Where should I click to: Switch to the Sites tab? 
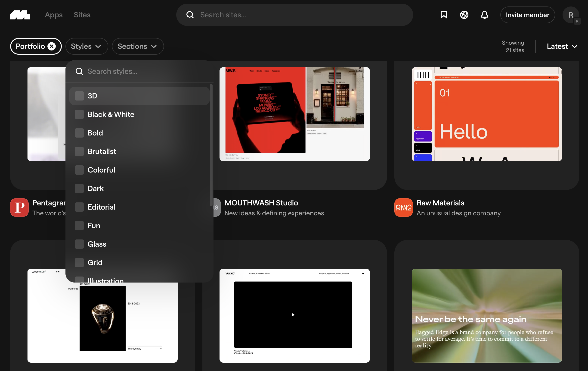tap(82, 15)
